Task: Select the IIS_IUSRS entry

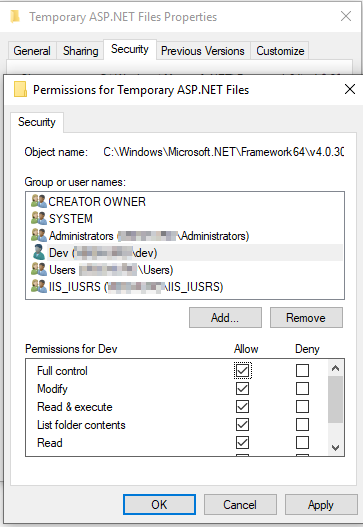Action: pos(185,287)
